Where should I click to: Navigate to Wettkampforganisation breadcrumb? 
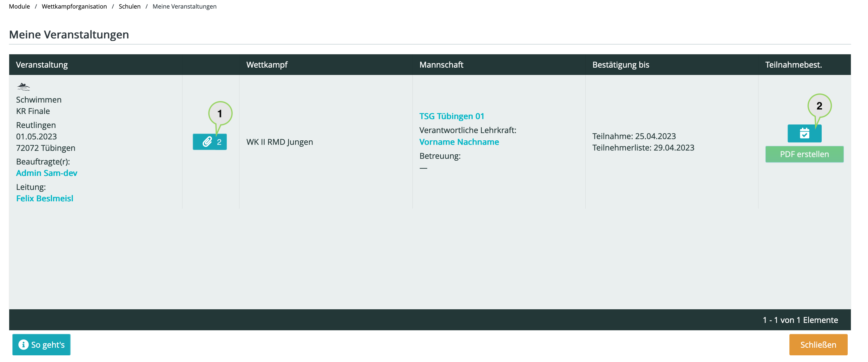pos(74,6)
